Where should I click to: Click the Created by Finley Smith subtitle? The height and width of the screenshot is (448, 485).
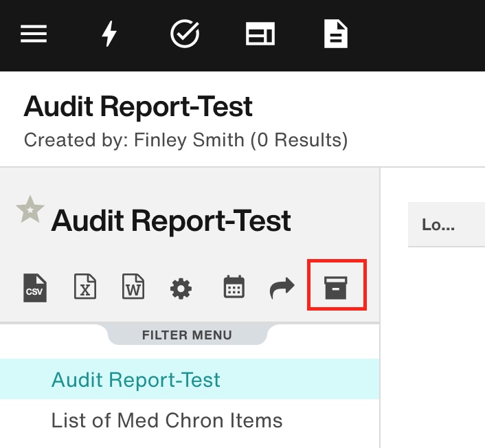[x=186, y=140]
